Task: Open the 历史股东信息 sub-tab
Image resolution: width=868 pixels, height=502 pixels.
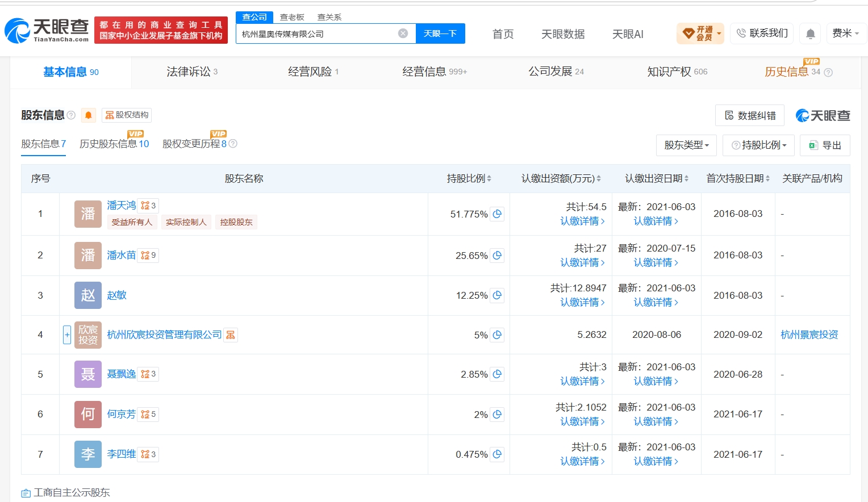Action: pos(114,144)
